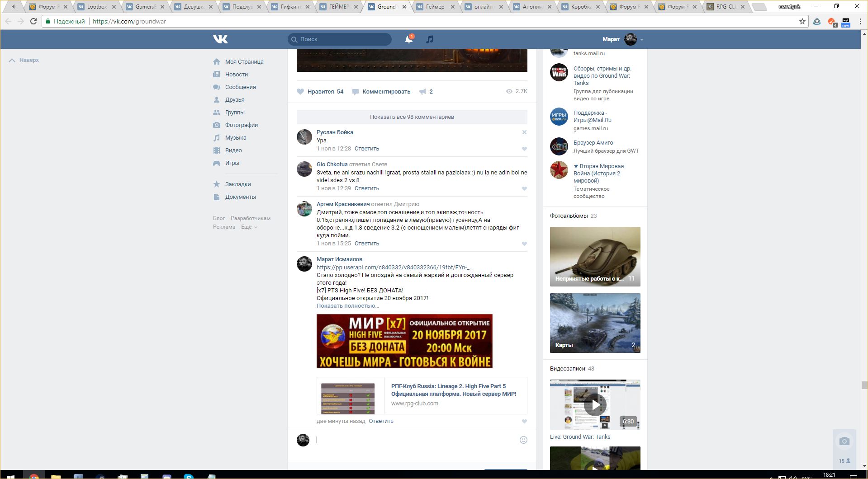Go to Сообщения in left menu
The height and width of the screenshot is (479, 868).
pyautogui.click(x=240, y=87)
